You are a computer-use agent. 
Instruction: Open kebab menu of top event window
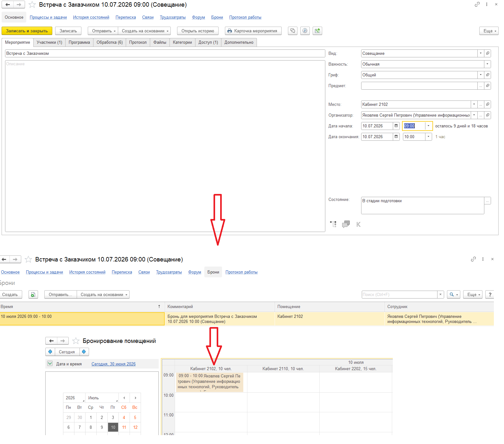(487, 4)
